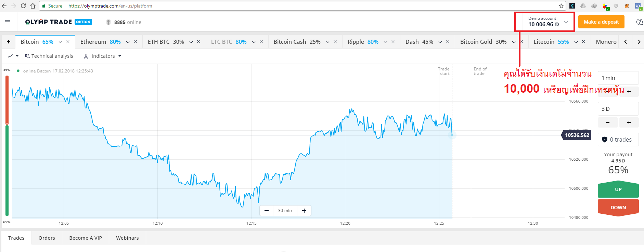
Task: Close the Bitcoin Cash asset tab
Action: [335, 42]
